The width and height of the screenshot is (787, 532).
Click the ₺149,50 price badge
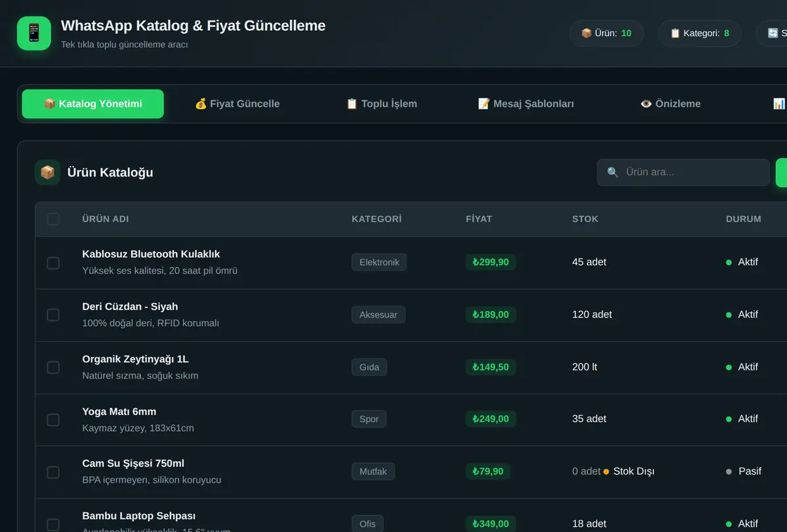pos(491,367)
